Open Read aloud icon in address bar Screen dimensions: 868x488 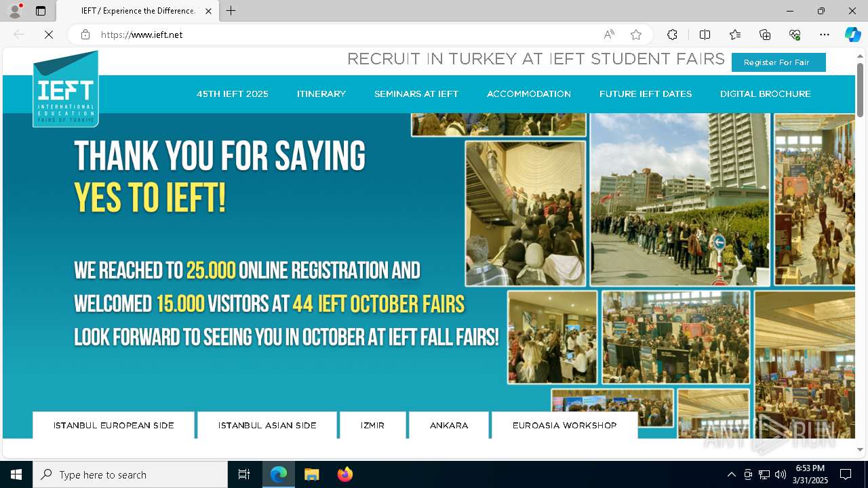click(x=609, y=35)
